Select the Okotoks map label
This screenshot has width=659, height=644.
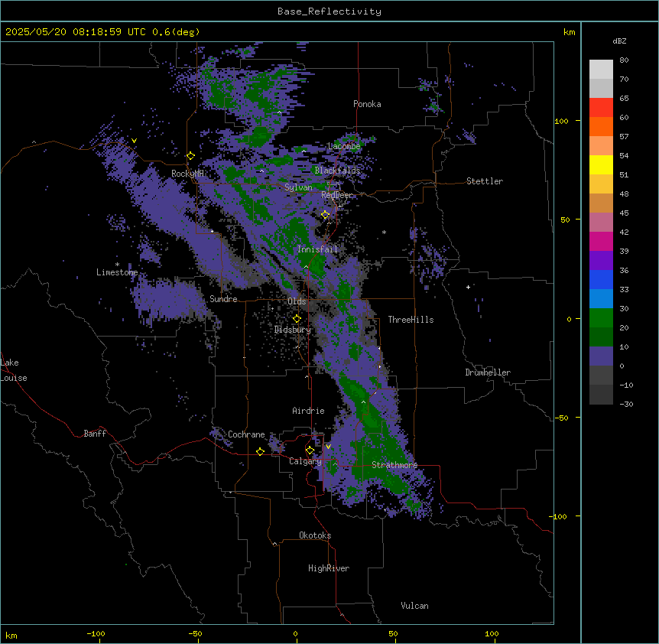pos(315,535)
